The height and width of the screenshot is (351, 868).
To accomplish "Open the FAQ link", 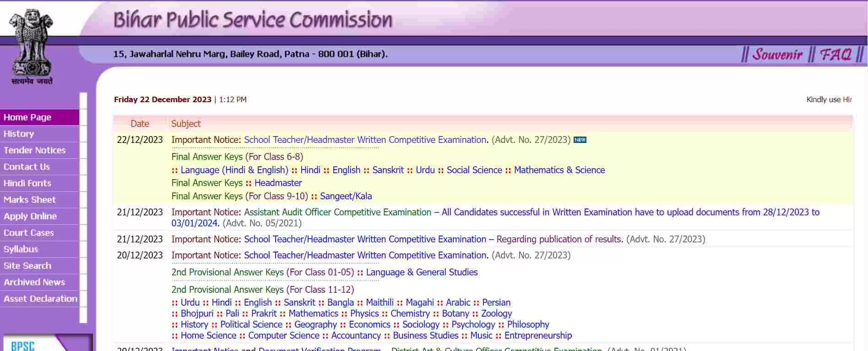I will tap(835, 55).
